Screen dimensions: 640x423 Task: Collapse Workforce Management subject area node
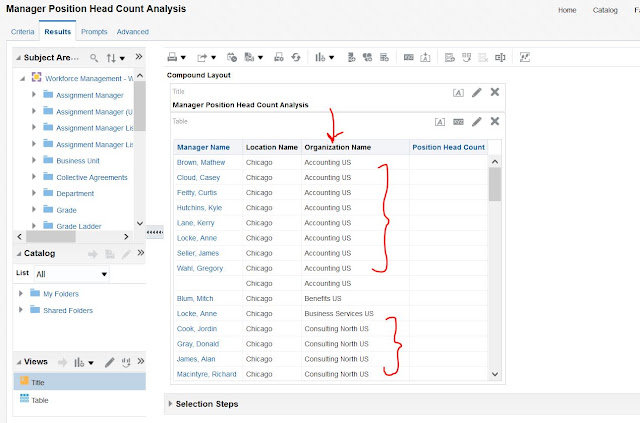(23, 78)
